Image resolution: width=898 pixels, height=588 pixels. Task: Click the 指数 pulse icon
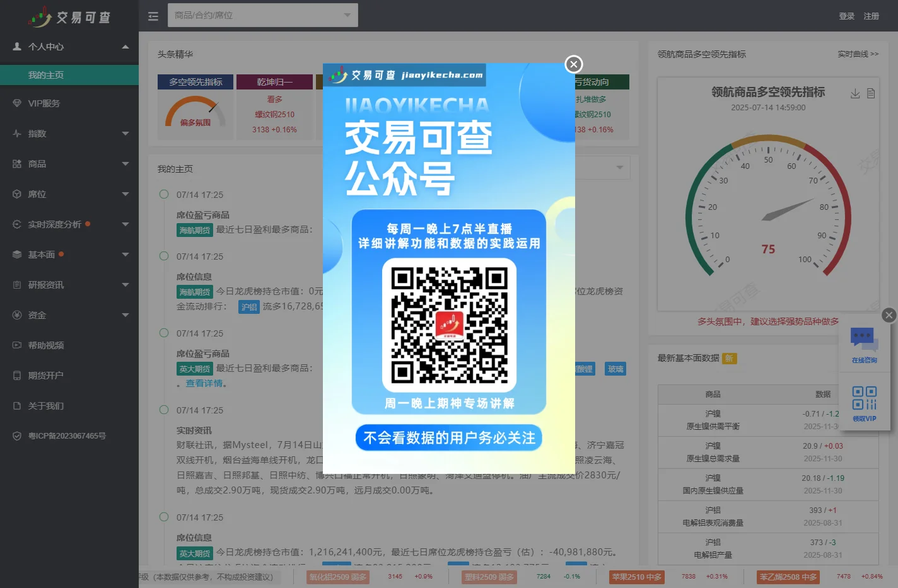tap(17, 134)
